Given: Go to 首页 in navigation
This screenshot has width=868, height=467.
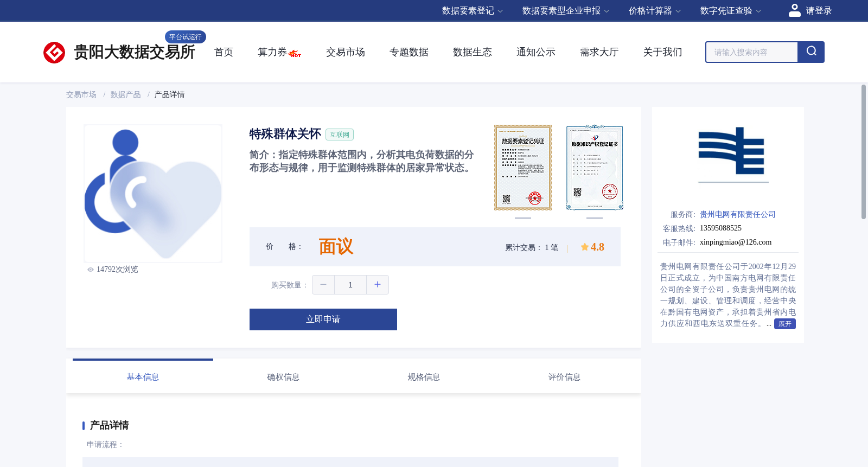Looking at the screenshot, I should click(x=224, y=52).
